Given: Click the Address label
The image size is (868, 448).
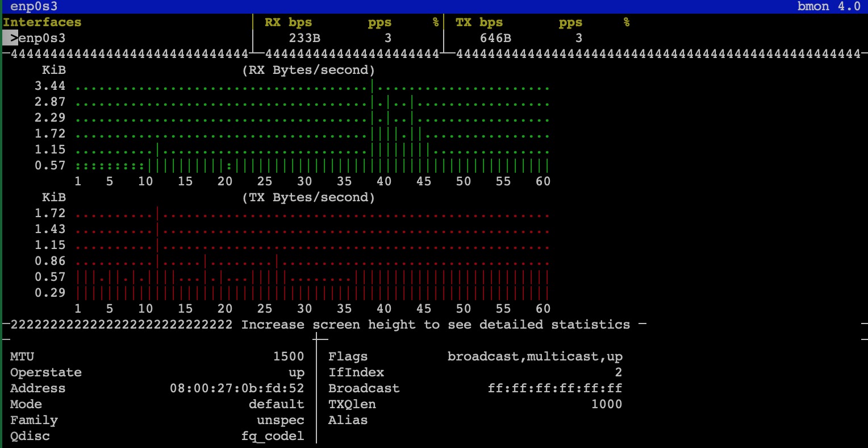Looking at the screenshot, I should [x=38, y=388].
